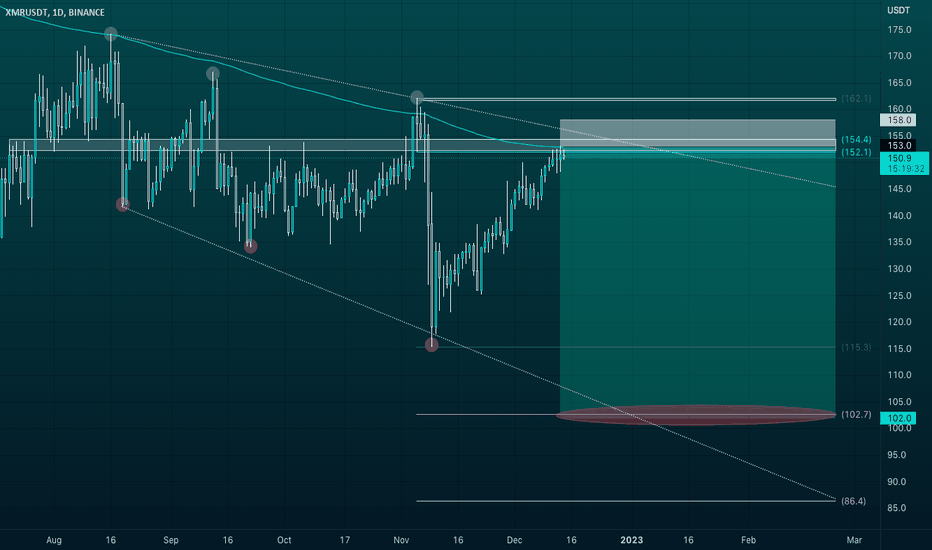This screenshot has height=550, width=932.
Task: Click the (154.4) level label
Action: click(x=856, y=140)
